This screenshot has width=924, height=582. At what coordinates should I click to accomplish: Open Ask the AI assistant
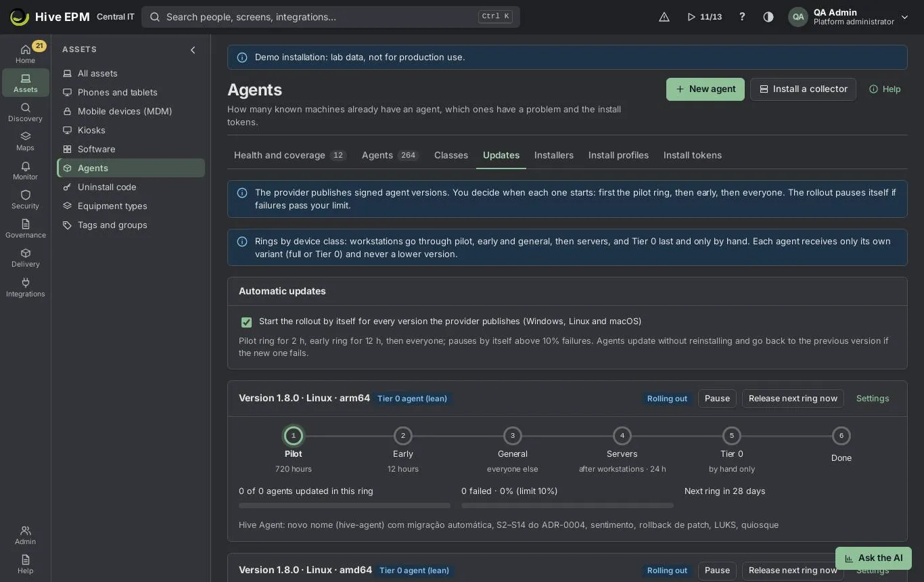873,558
